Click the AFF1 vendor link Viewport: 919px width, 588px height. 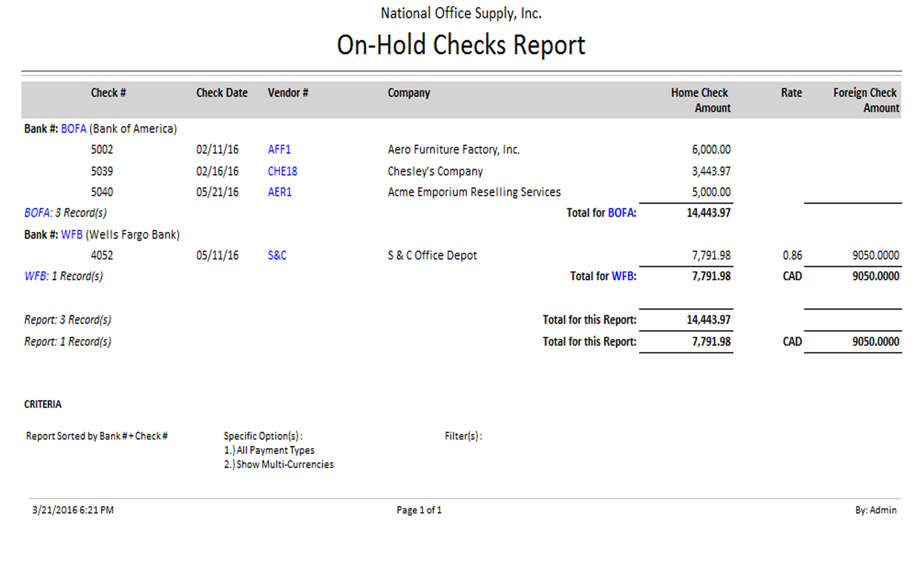pos(279,149)
